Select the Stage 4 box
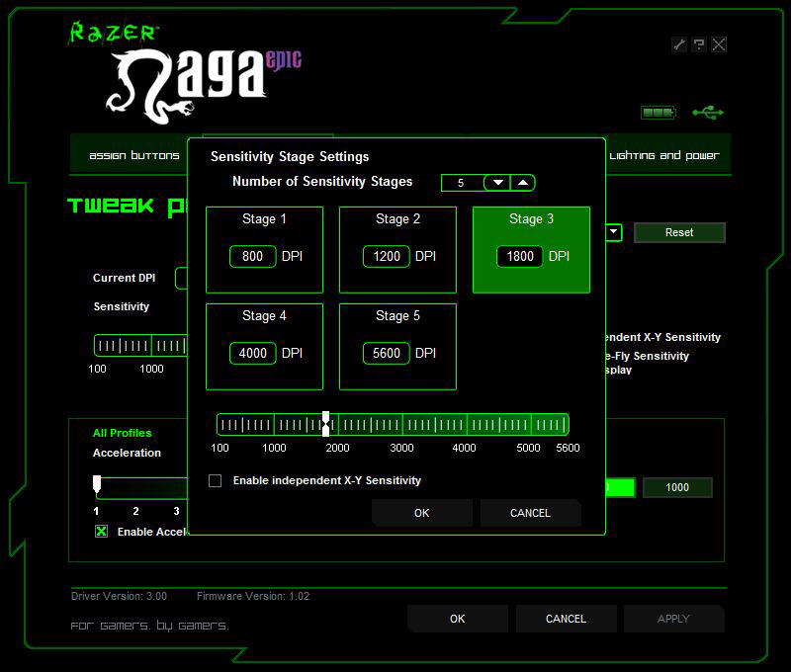 click(x=264, y=346)
